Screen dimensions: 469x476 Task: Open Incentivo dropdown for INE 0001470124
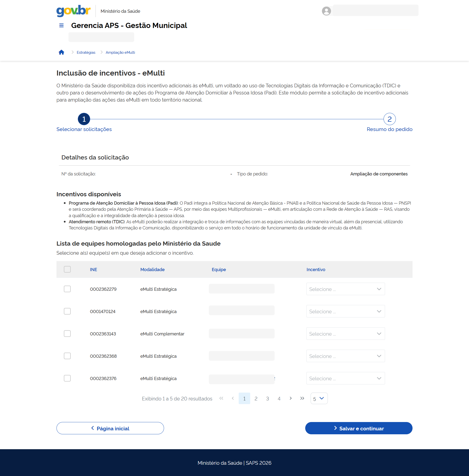[345, 311]
